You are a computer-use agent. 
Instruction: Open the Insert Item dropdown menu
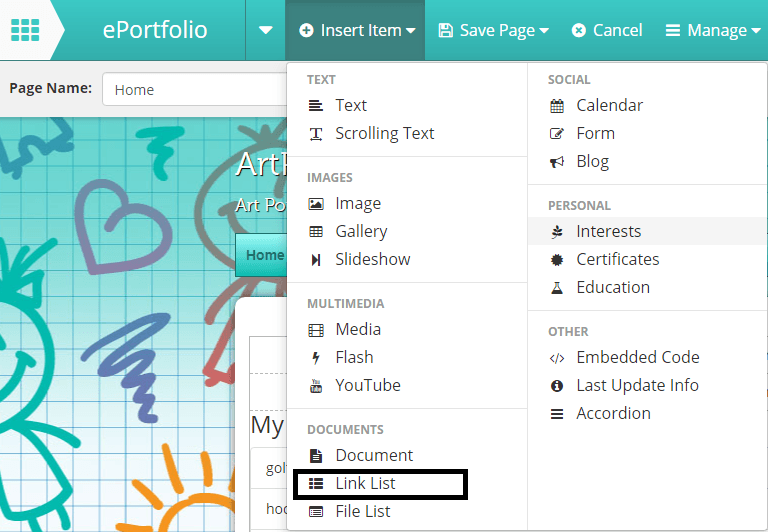(355, 30)
